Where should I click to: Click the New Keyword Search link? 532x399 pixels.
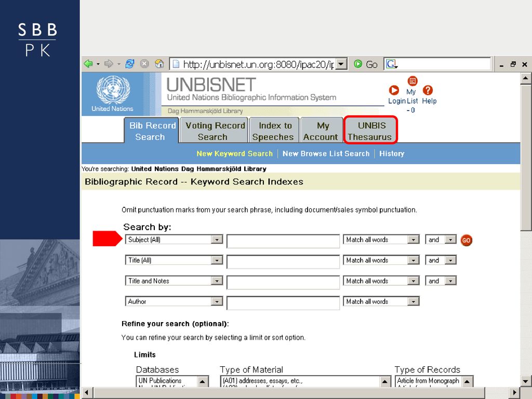coord(235,154)
